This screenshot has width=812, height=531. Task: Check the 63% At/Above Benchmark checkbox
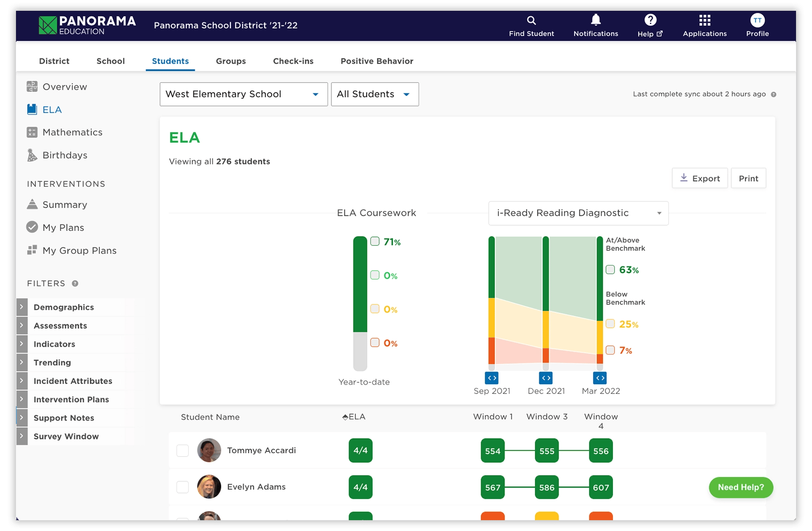click(x=610, y=270)
